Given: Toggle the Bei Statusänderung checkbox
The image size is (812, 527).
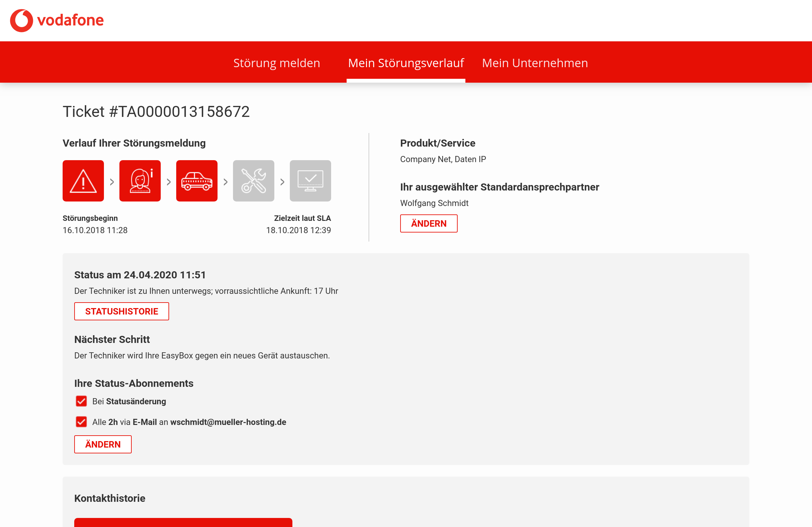Looking at the screenshot, I should coord(81,401).
